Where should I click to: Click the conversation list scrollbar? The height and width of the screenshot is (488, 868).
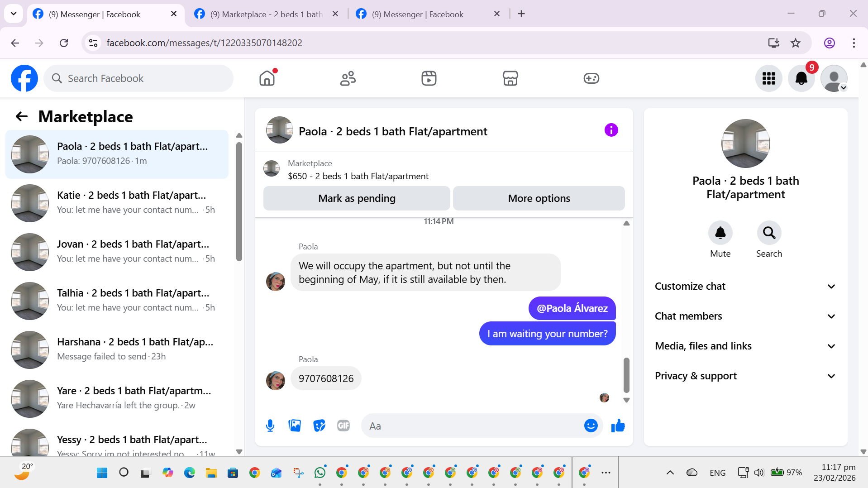pyautogui.click(x=239, y=201)
